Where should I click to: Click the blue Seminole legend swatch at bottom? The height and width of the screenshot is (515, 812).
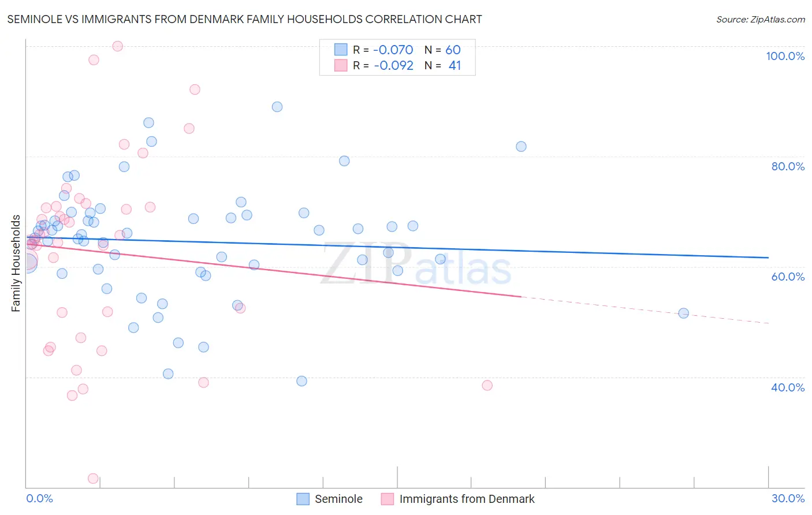(x=303, y=499)
